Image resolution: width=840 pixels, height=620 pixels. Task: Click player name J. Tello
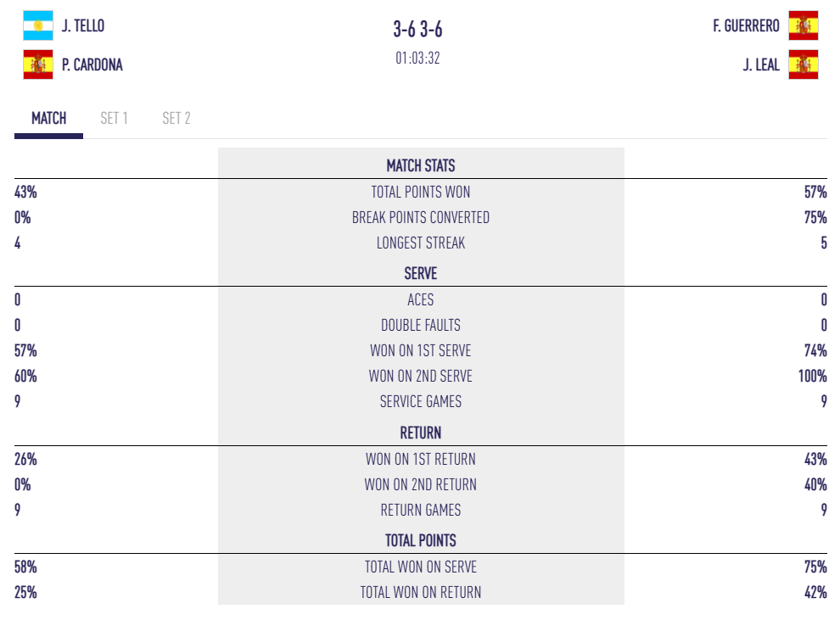pyautogui.click(x=83, y=25)
